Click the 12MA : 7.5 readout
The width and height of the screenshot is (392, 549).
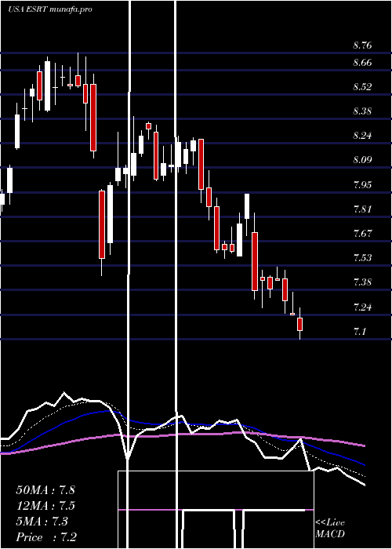tap(45, 506)
